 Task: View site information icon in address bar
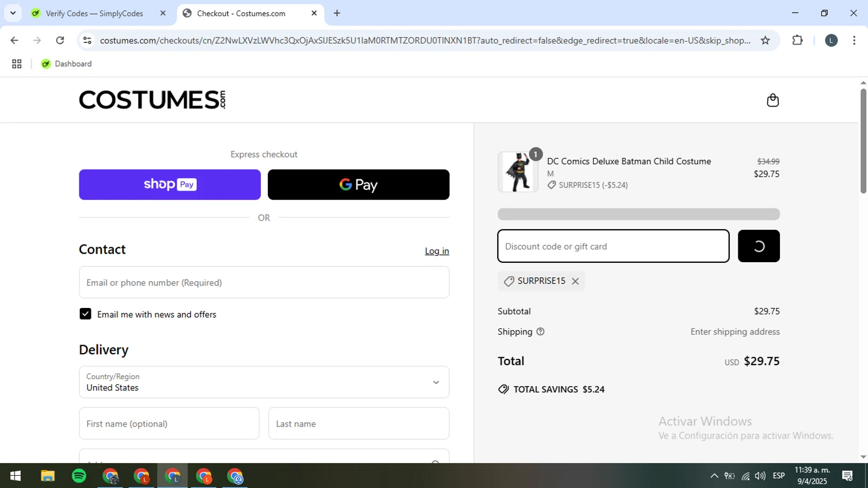coord(87,41)
